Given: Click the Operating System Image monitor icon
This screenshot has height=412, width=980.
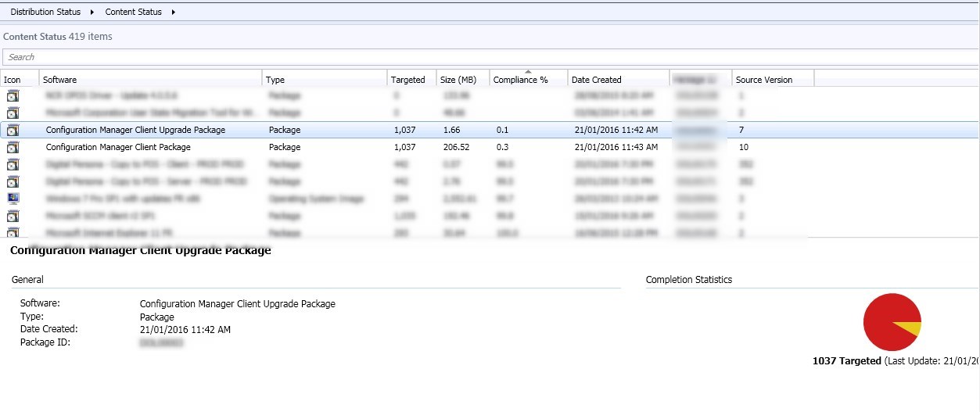Looking at the screenshot, I should (x=13, y=199).
